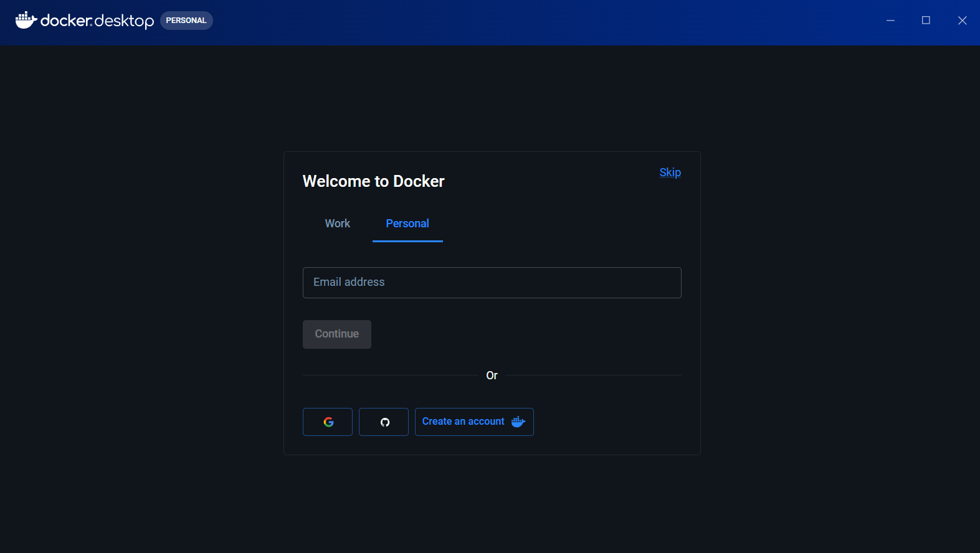Click the Docker whale logo in title bar

(x=26, y=21)
